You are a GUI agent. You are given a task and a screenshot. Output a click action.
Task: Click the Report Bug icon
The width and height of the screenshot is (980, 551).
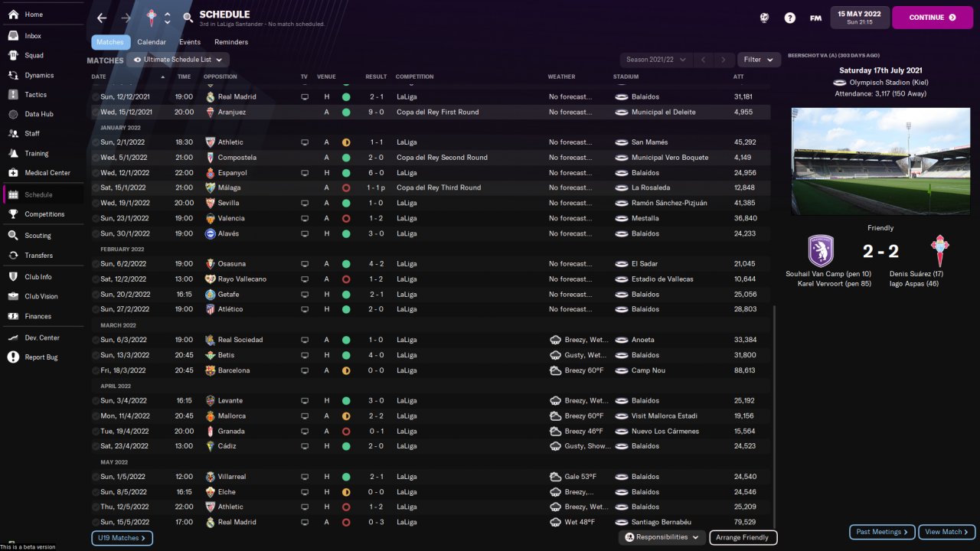(x=13, y=357)
